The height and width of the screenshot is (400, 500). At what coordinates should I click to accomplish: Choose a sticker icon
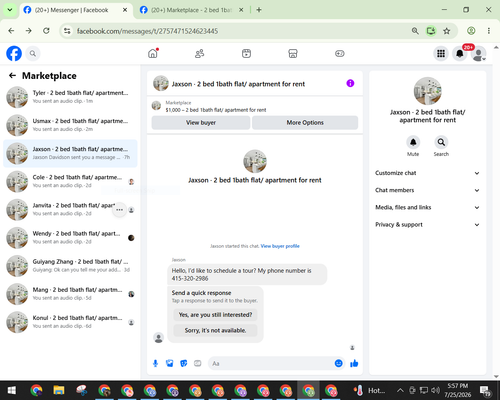[184, 363]
